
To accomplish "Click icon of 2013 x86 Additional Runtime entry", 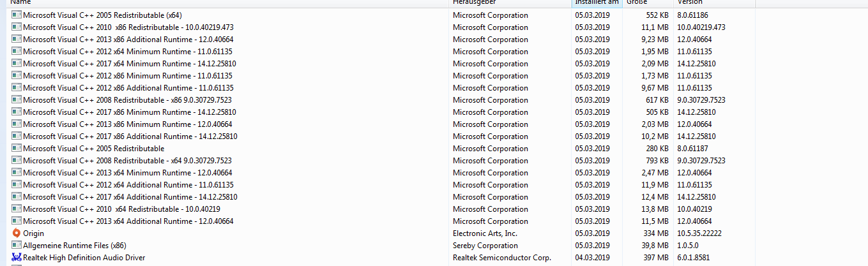I will pyautogui.click(x=17, y=39).
